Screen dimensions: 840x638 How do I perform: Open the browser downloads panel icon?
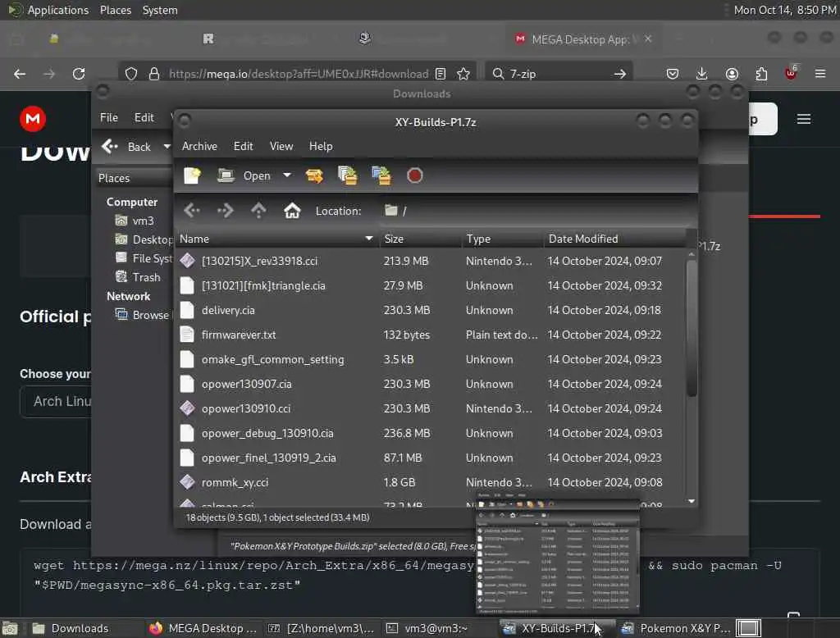702,74
